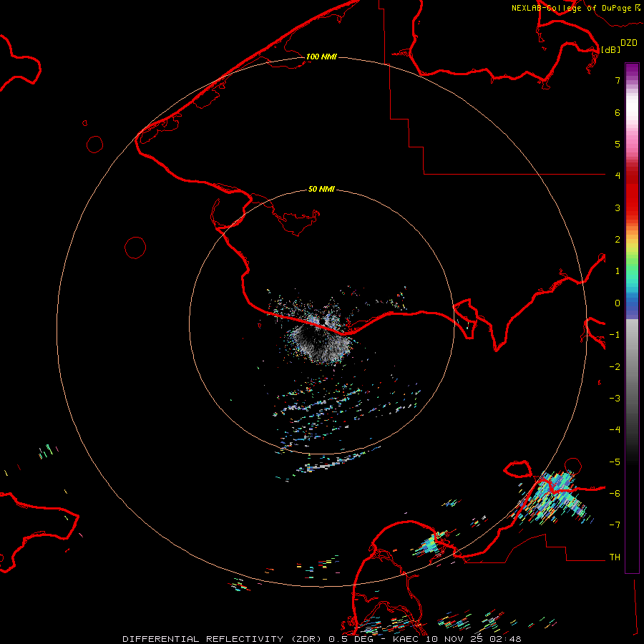Click the -7 dB tick label on the color scale
This screenshot has width=644, height=644.
[615, 525]
